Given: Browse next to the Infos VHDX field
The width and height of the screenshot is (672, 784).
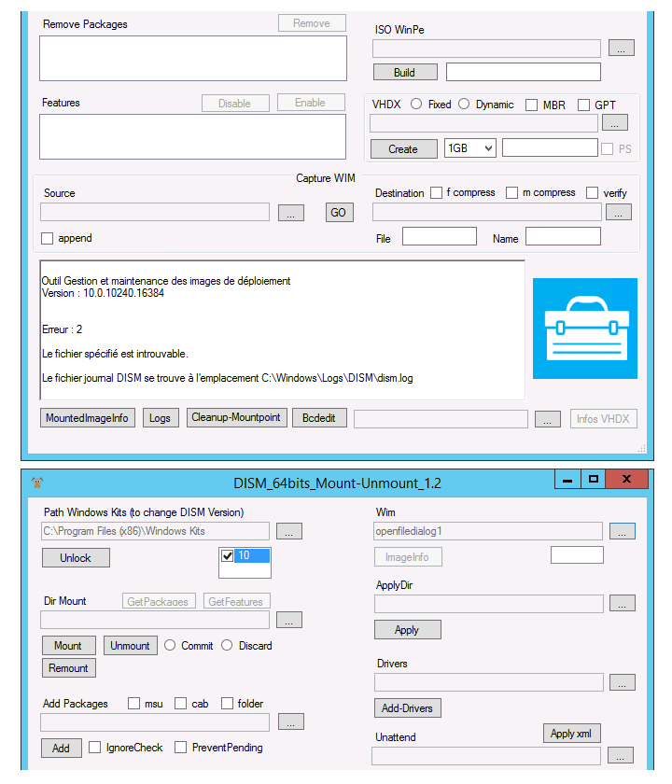Looking at the screenshot, I should pyautogui.click(x=548, y=419).
